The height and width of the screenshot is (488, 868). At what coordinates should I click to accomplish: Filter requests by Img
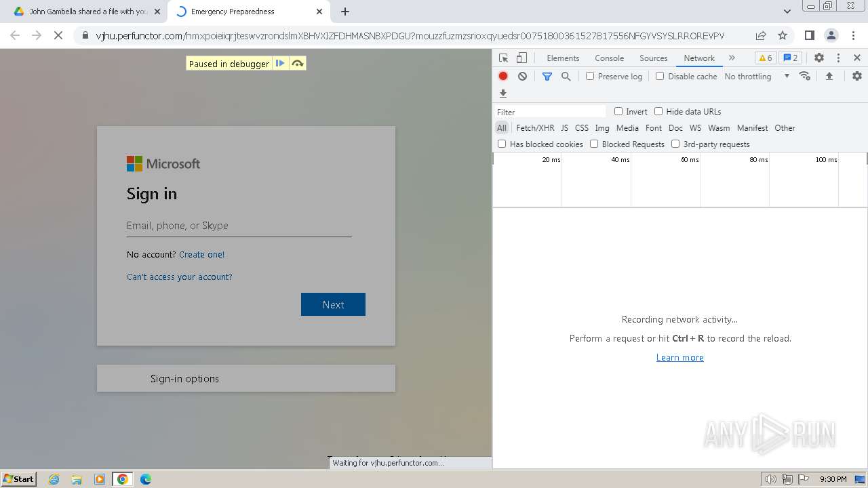[602, 128]
